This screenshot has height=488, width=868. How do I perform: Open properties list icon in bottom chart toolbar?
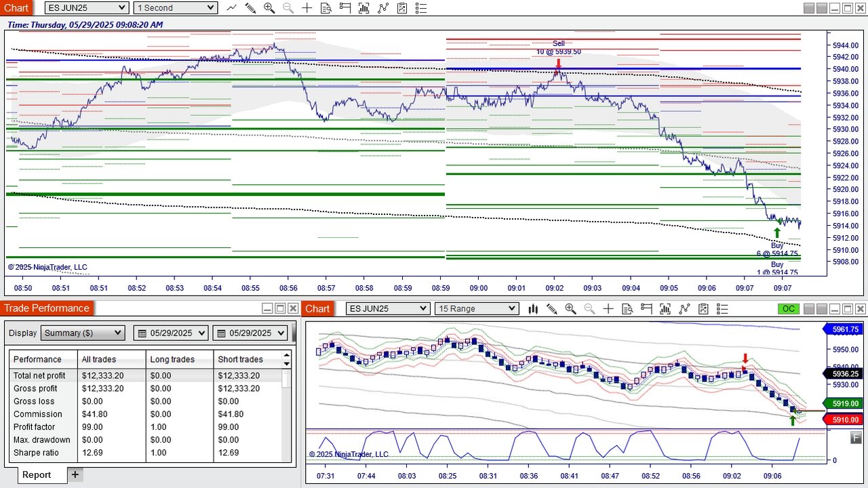tap(722, 308)
